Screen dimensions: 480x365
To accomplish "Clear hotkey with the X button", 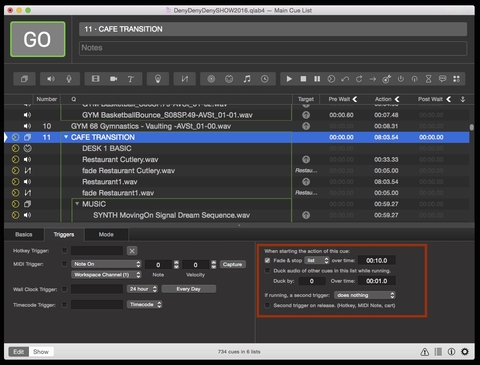I will click(x=132, y=251).
